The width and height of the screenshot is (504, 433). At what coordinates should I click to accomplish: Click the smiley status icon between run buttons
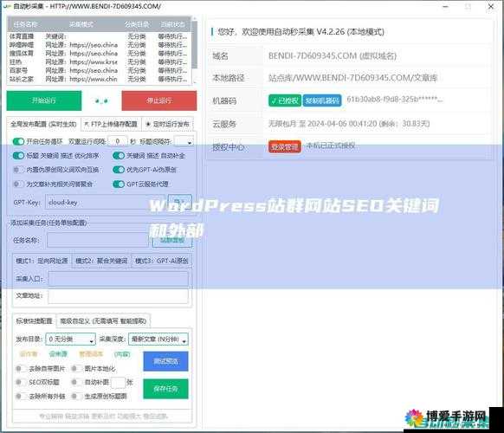pyautogui.click(x=101, y=101)
